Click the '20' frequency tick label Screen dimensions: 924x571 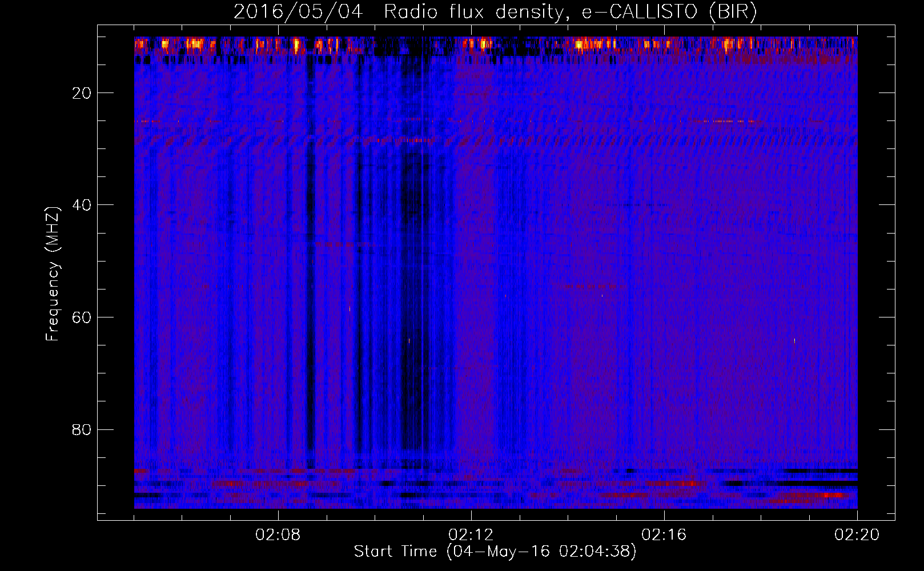[x=82, y=93]
